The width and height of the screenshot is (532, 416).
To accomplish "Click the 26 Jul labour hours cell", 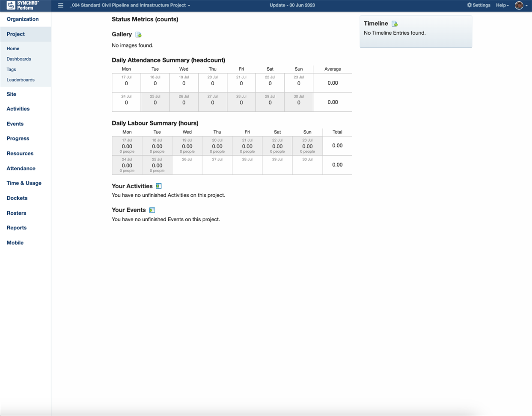I will click(x=187, y=165).
